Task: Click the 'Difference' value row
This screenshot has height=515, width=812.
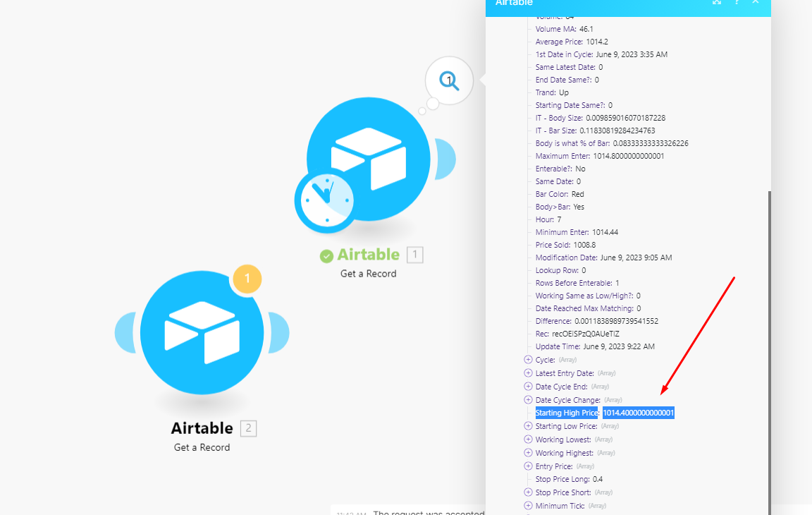Action: pos(597,321)
